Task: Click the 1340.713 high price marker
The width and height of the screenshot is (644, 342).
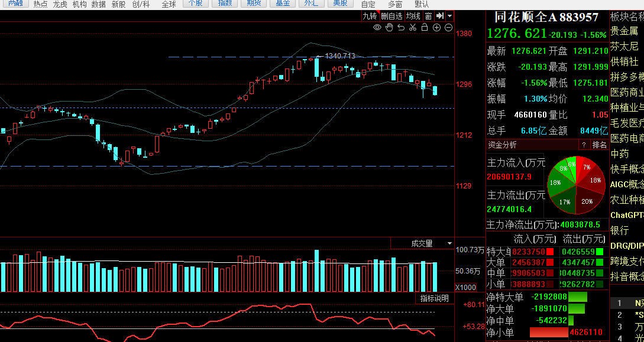Action: pos(339,56)
